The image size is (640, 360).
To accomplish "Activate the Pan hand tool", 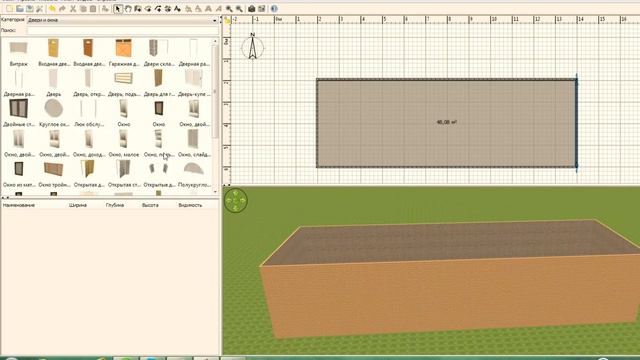I will 128,9.
